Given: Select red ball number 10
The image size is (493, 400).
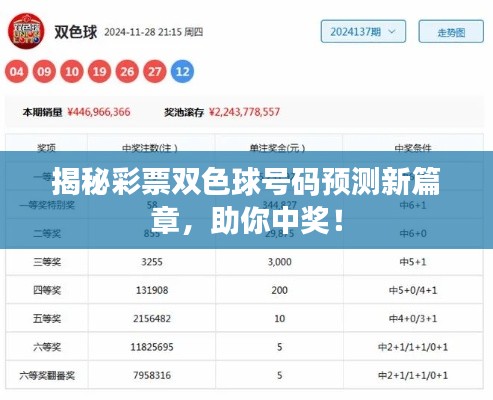Looking at the screenshot, I should click(72, 71).
